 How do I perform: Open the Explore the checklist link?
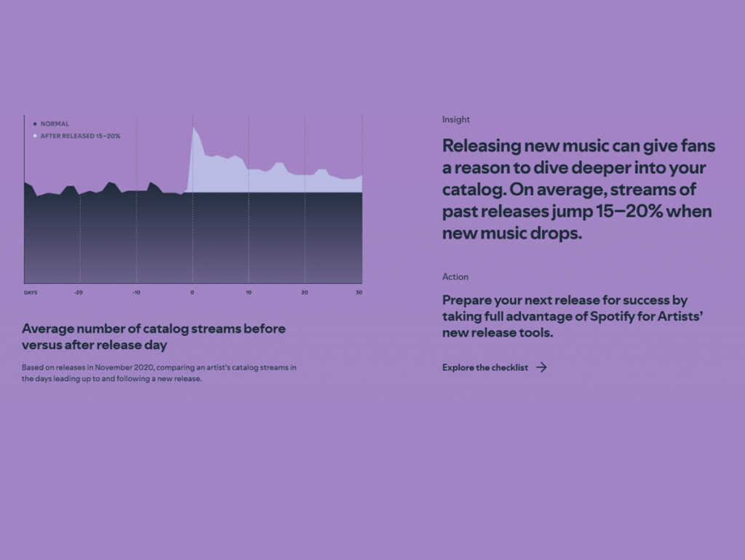tap(485, 367)
